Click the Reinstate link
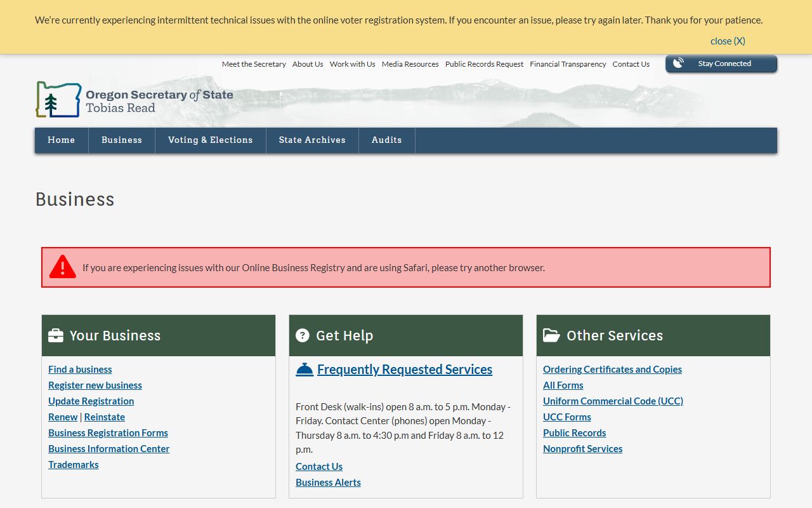This screenshot has height=508, width=812. [x=105, y=417]
